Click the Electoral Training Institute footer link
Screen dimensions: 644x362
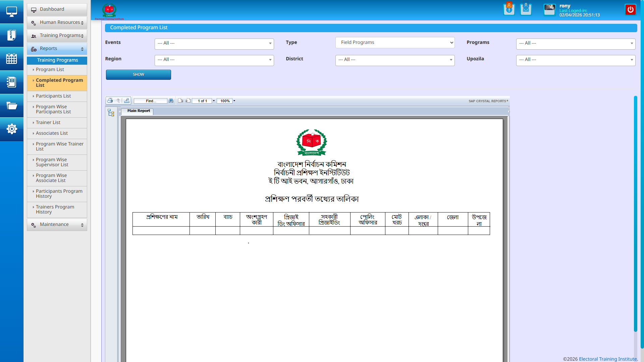(x=608, y=359)
